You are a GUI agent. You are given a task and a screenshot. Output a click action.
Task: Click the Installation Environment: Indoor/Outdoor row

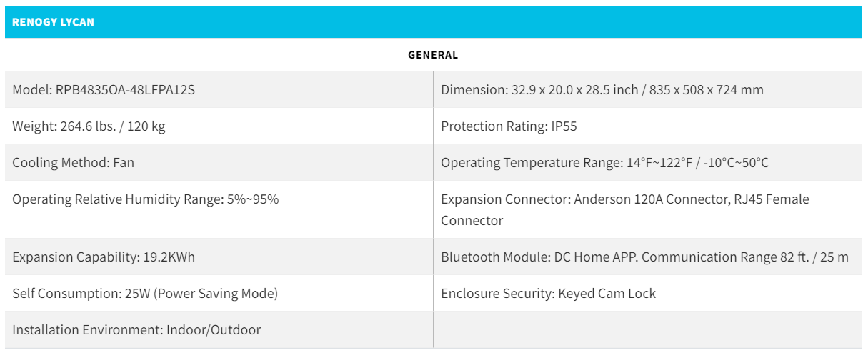click(x=136, y=330)
